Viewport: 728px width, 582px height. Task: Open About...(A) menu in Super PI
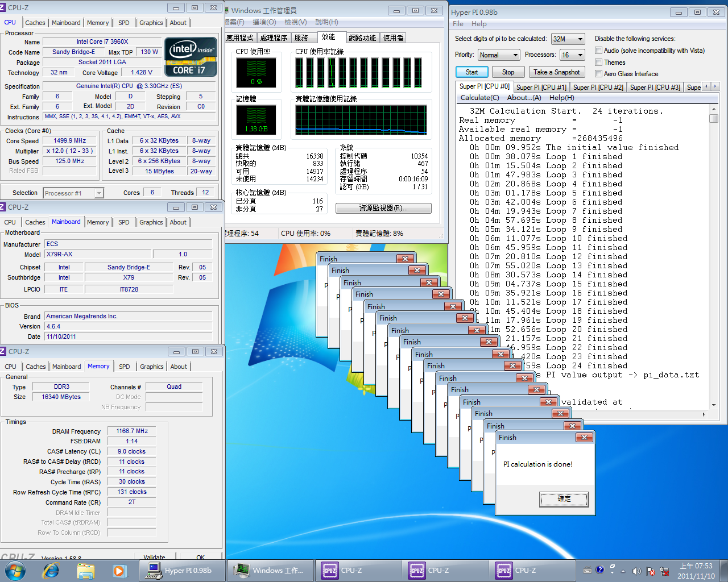coord(524,98)
